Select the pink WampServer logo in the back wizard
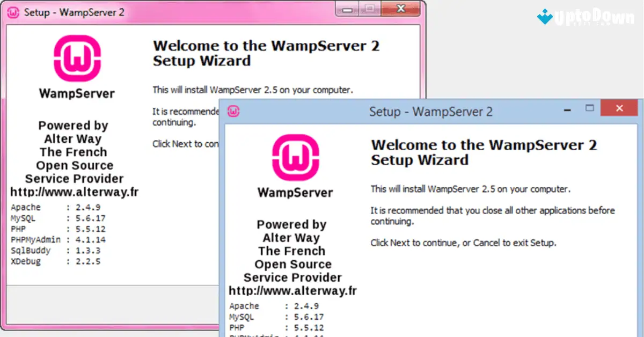The width and height of the screenshot is (644, 337). [76, 56]
